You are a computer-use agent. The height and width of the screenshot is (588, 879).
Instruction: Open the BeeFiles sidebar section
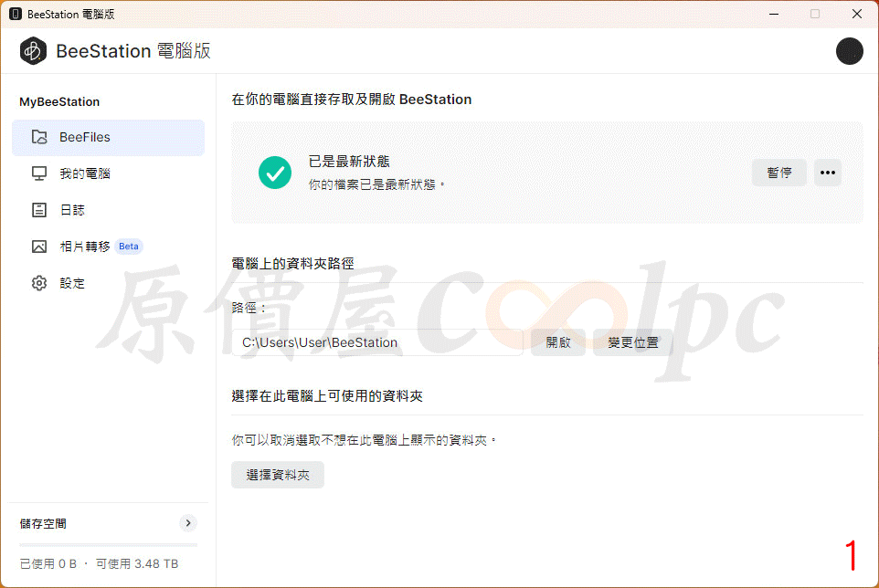tap(108, 137)
